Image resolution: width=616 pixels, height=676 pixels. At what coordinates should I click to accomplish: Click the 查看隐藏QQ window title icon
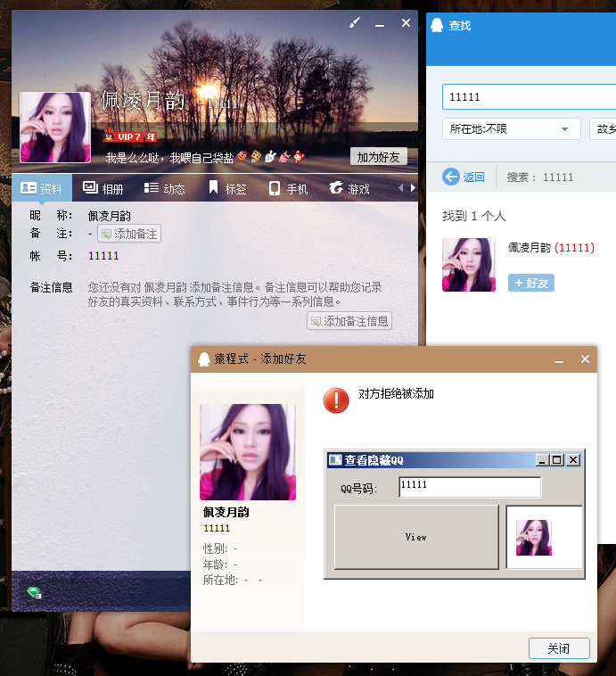pos(335,460)
